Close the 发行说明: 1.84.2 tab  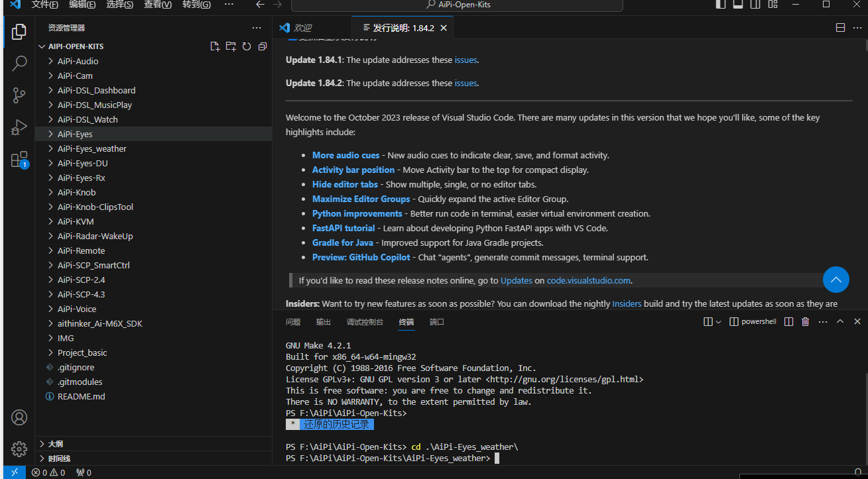tap(444, 28)
